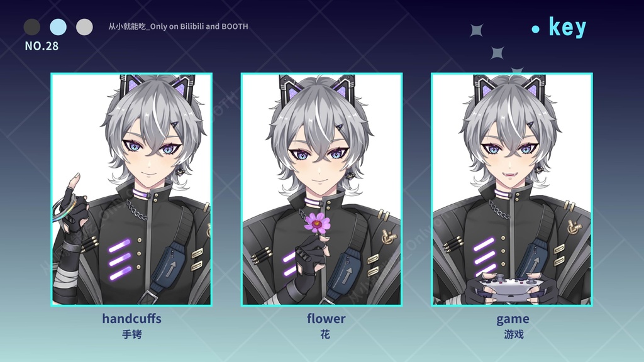Click the dark gray color dot

[x=32, y=27]
